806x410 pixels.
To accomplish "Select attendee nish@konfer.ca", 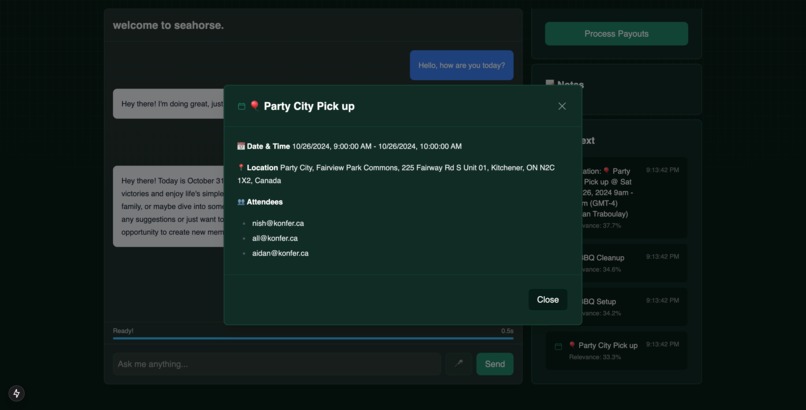I will (278, 223).
